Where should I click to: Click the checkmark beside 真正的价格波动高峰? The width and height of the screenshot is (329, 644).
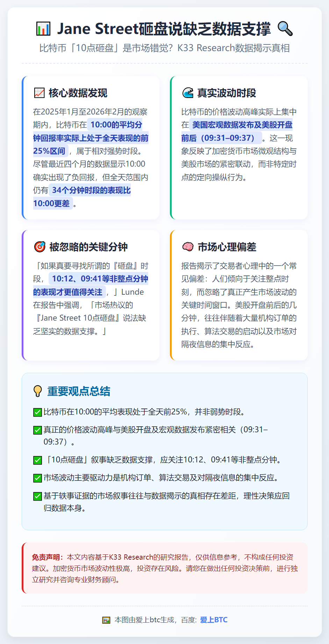pyautogui.click(x=37, y=430)
